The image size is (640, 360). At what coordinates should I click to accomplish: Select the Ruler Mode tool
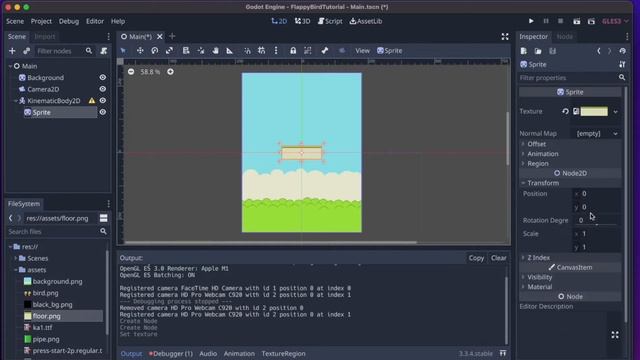click(x=230, y=51)
